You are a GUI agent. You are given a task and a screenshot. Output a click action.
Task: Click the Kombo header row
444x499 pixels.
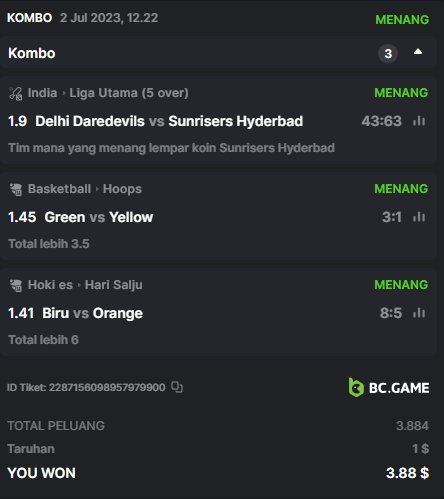click(x=218, y=53)
